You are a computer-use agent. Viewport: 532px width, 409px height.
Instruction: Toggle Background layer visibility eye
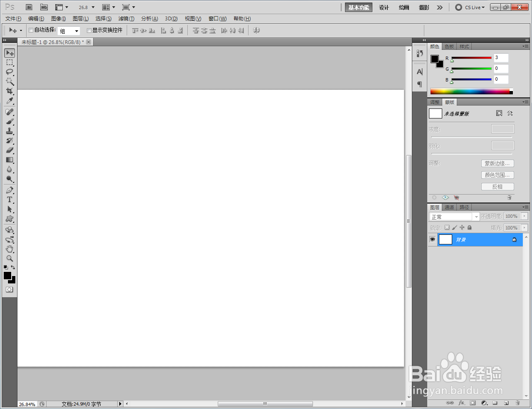click(433, 239)
